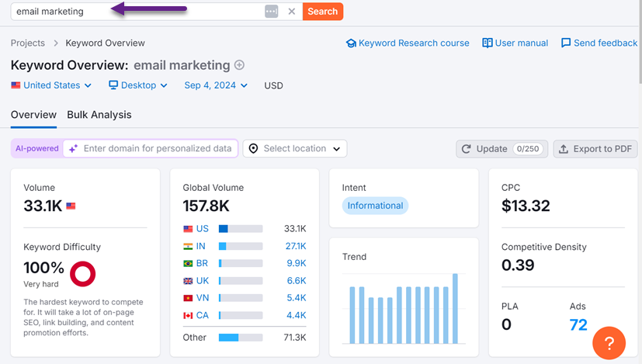
Task: Expand the Desktop device dropdown
Action: (138, 85)
